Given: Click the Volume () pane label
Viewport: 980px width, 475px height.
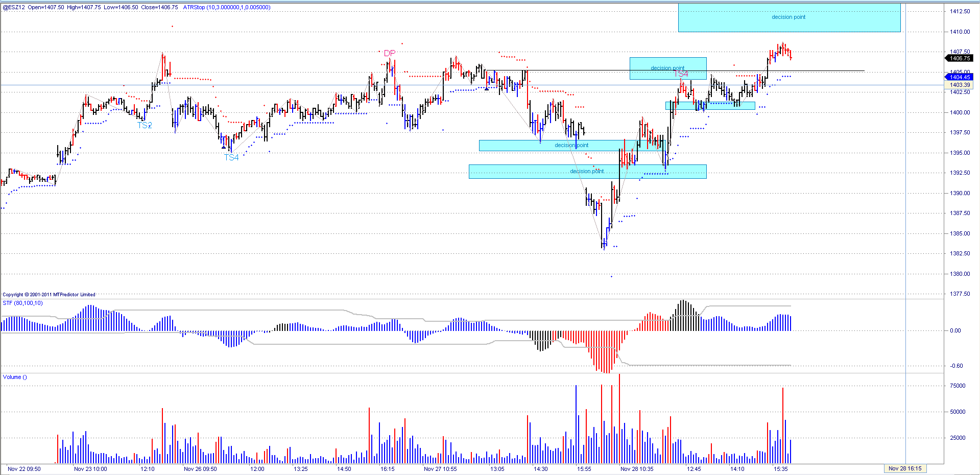Looking at the screenshot, I should 15,377.
